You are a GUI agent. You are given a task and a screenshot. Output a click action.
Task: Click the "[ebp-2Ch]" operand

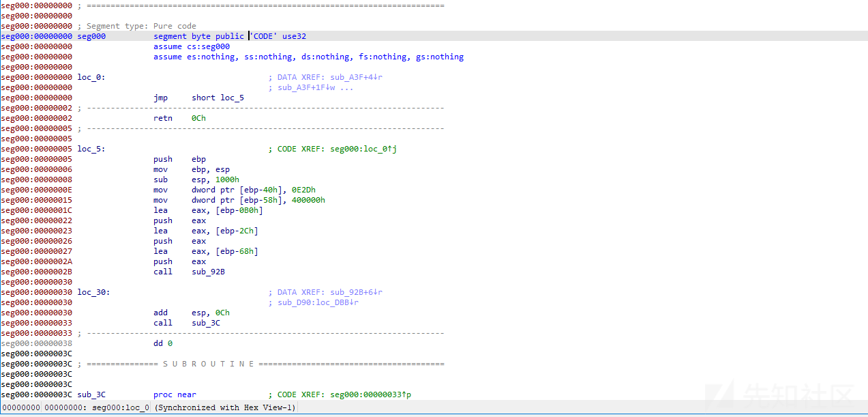click(x=237, y=231)
